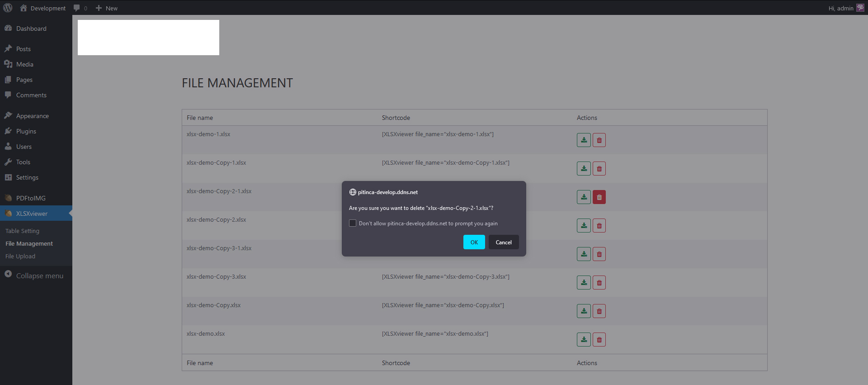Select xlsx-demo.xlsx shortcode text

pyautogui.click(x=435, y=334)
